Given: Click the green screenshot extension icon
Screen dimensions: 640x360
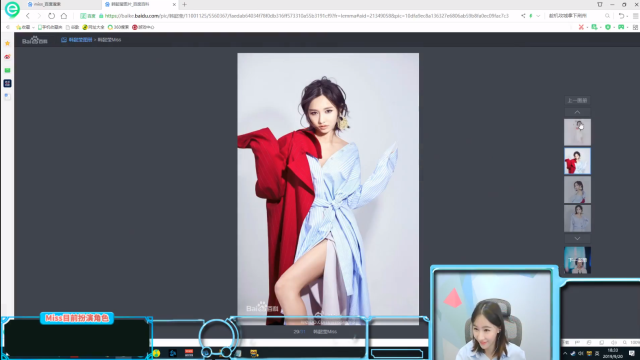Looking at the screenshot, I should [595, 27].
